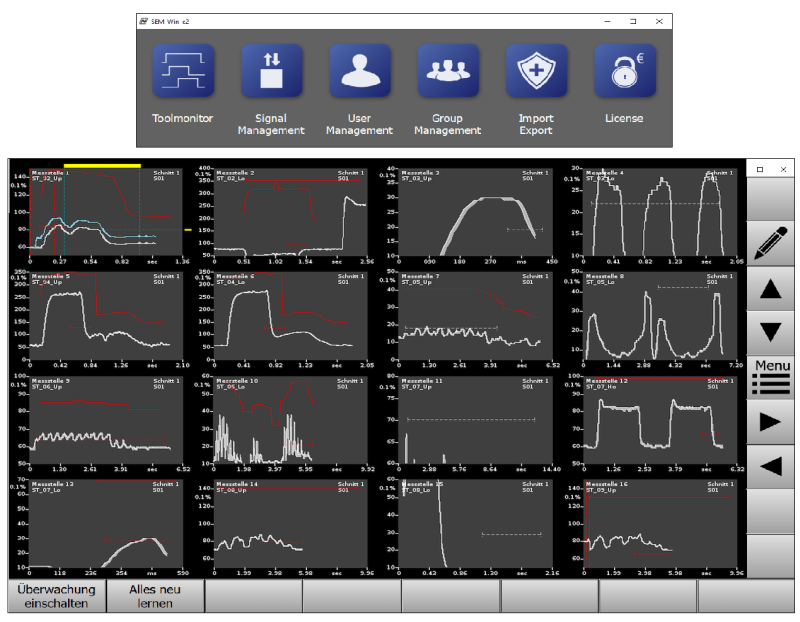
Task: Maximize the SEM Win e2 window
Action: click(632, 20)
